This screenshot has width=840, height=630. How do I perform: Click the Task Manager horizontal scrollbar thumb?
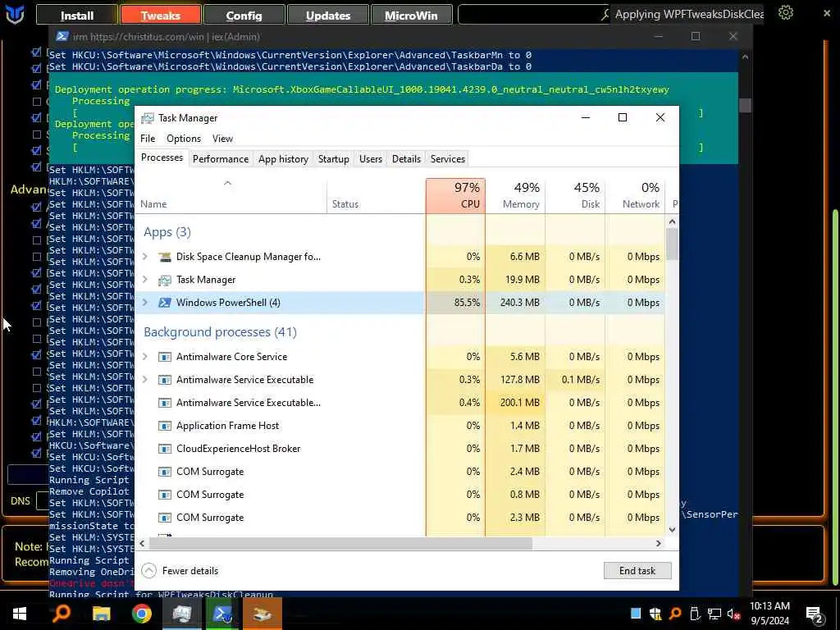click(340, 543)
